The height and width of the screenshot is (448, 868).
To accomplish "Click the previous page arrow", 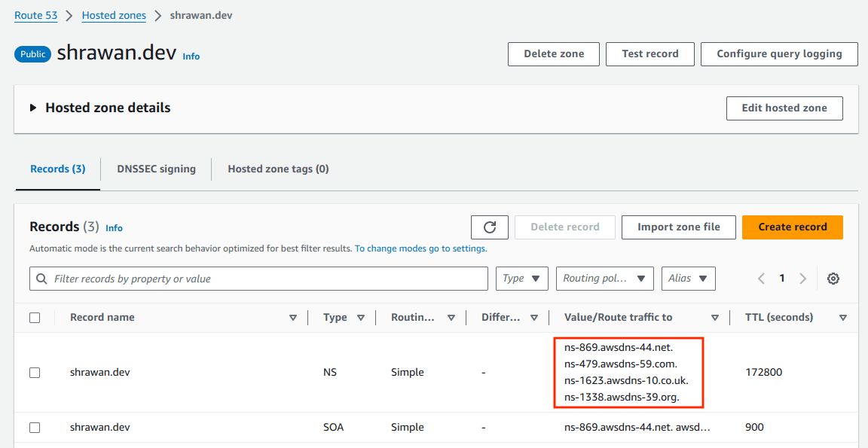I will pyautogui.click(x=761, y=278).
